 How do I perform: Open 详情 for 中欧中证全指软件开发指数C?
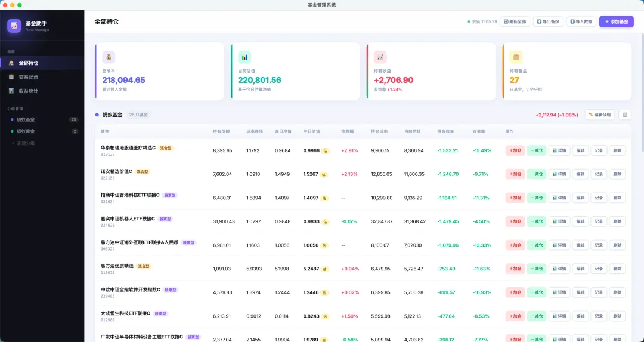[x=559, y=292]
